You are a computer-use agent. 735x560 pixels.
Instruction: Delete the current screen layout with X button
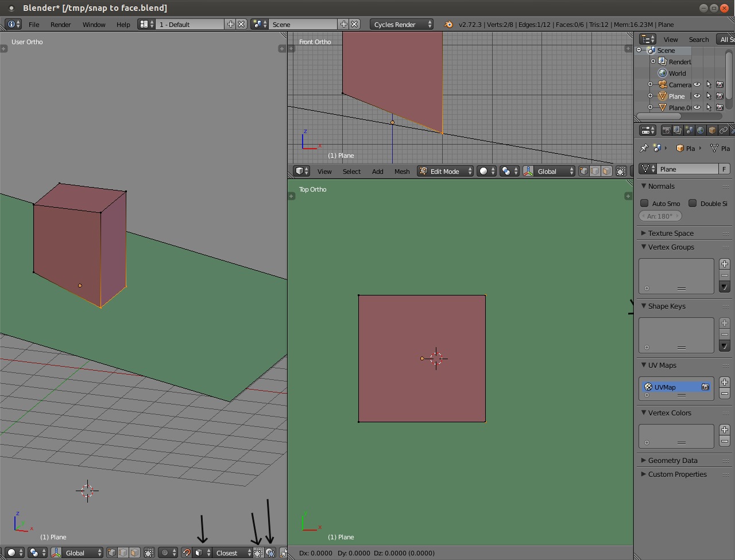point(242,24)
